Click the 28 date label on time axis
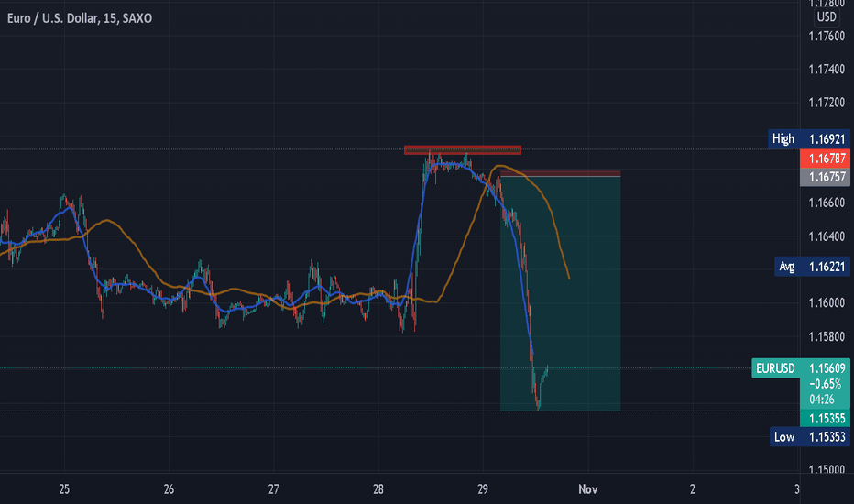Viewport: 854px width, 504px height. (x=378, y=489)
